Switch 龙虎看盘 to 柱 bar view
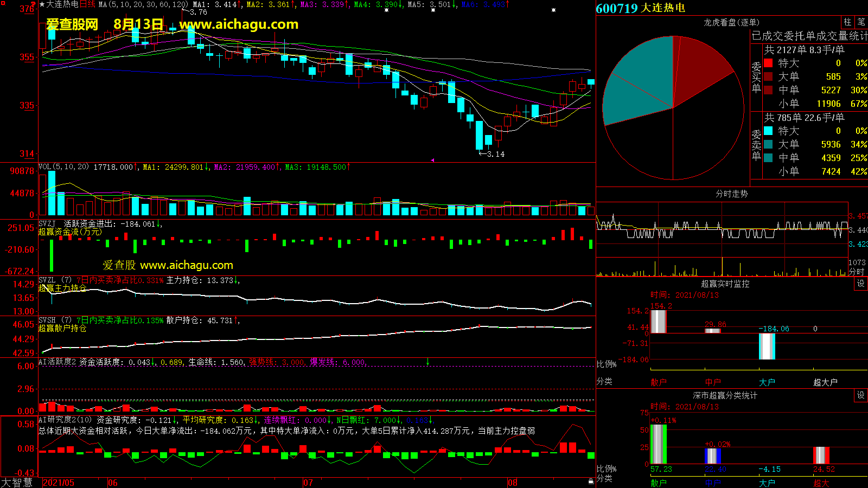This screenshot has height=488, width=868. tap(847, 22)
